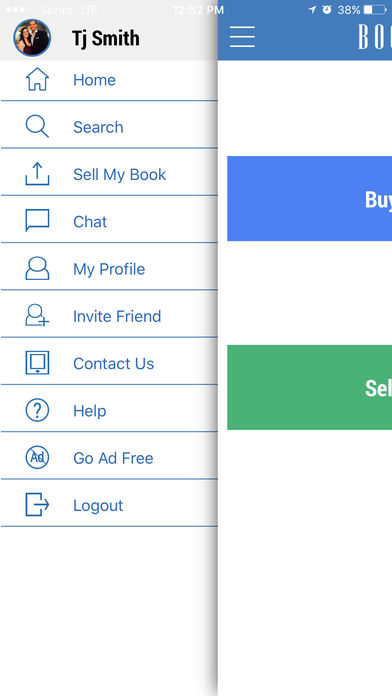This screenshot has height=696, width=392.
Task: Tap the person icon for My Profile
Action: tap(37, 268)
